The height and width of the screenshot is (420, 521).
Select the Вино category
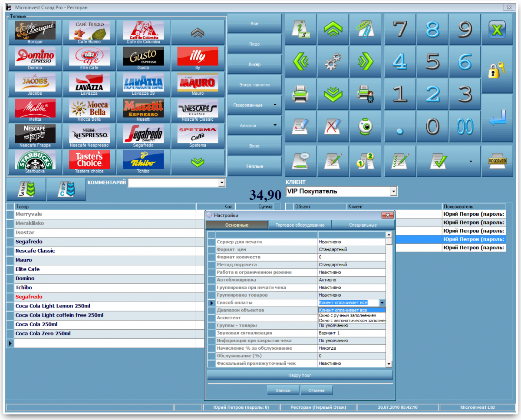pyautogui.click(x=254, y=146)
